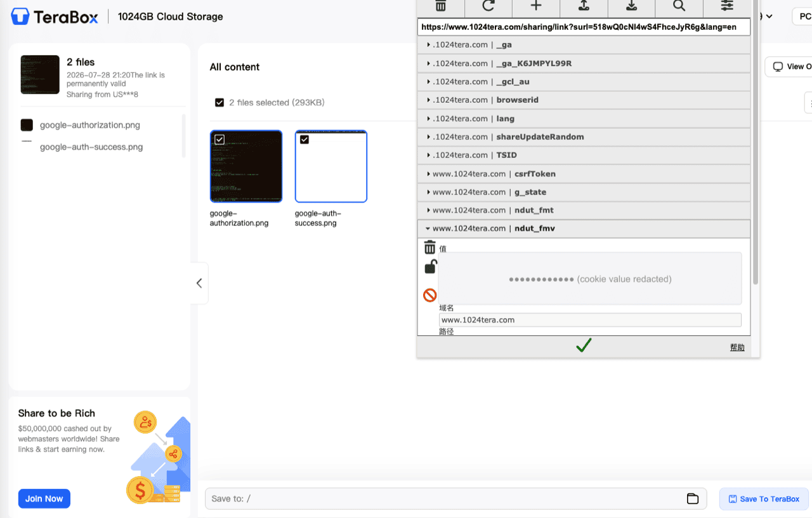Uncheck the google-authorization.png thumbnail checkbox

[x=219, y=139]
